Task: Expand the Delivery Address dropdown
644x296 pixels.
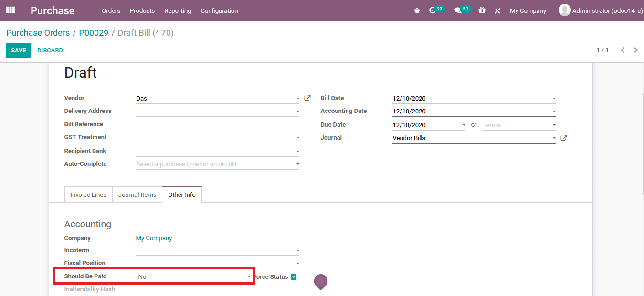Action: pyautogui.click(x=297, y=112)
